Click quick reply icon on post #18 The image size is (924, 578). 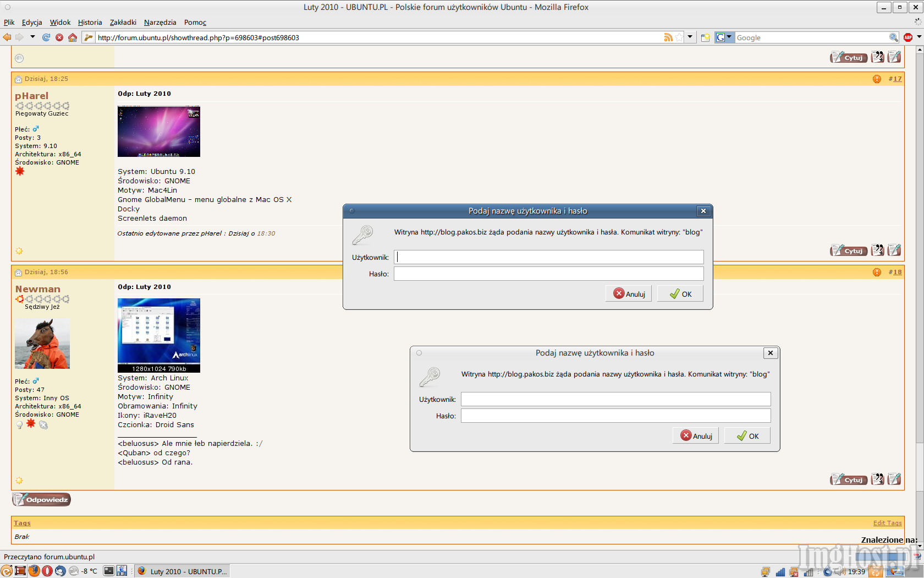(894, 479)
